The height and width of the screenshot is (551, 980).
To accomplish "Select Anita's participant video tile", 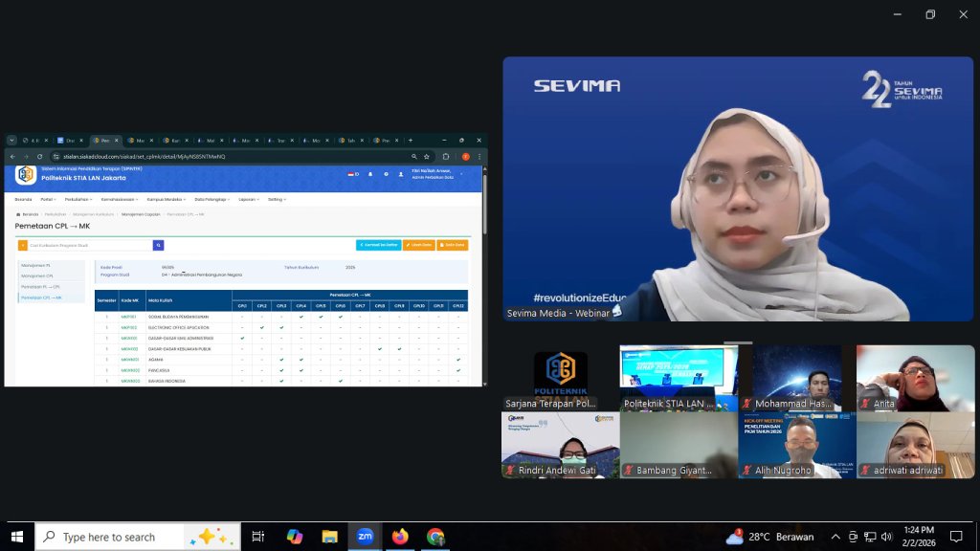I will [915, 377].
